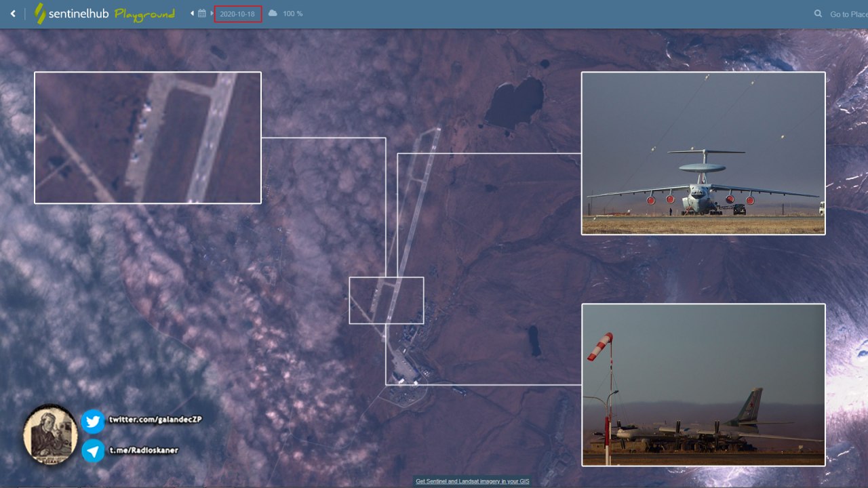Adjust the 100 % cloud coverage value
Image resolution: width=868 pixels, height=488 pixels.
(293, 14)
